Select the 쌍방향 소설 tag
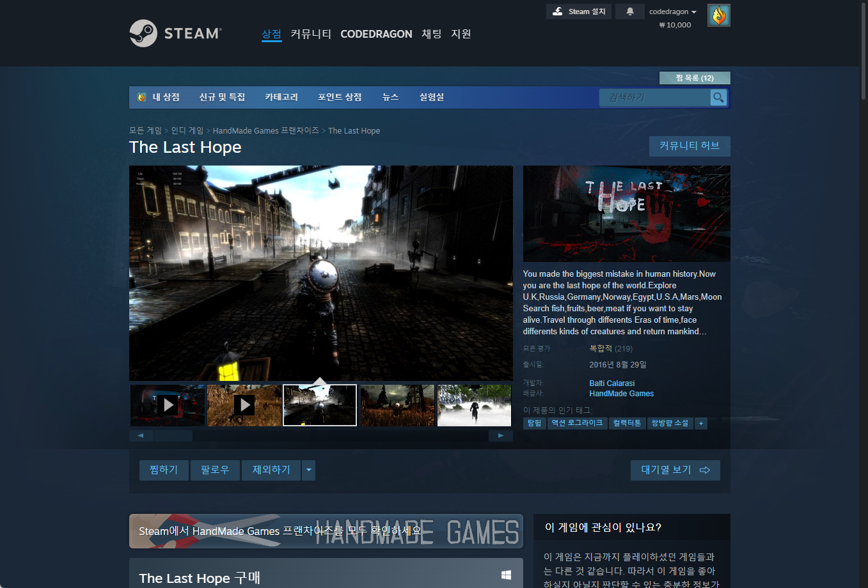The width and height of the screenshot is (868, 588). point(670,423)
